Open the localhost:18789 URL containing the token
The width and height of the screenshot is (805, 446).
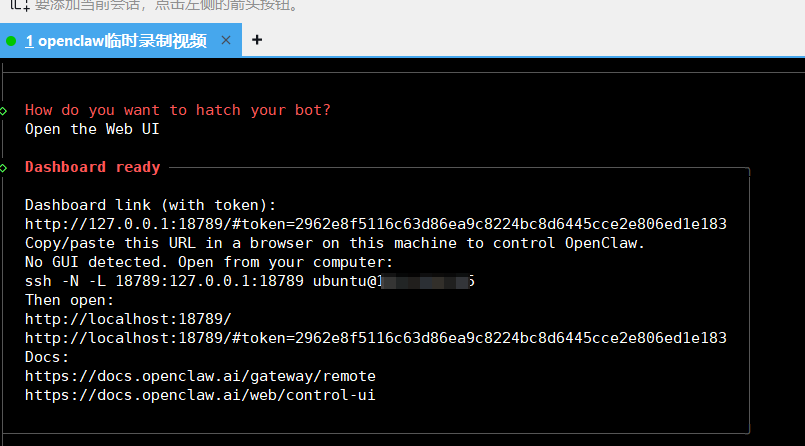pos(376,338)
